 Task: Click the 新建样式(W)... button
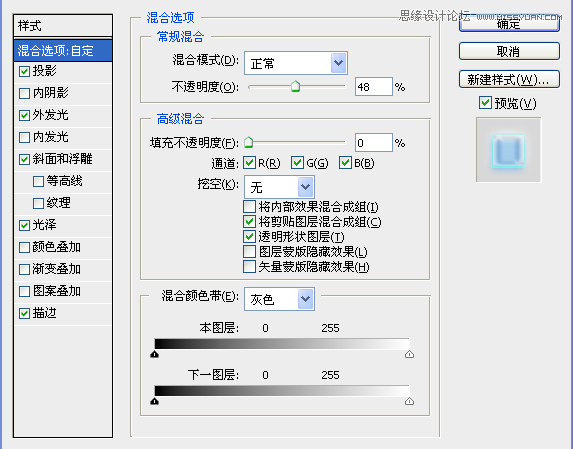click(509, 79)
